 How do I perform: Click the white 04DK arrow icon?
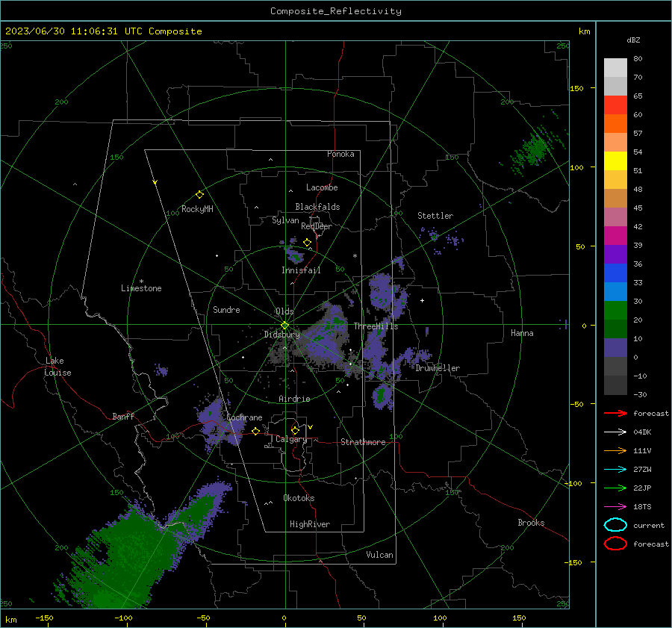615,432
